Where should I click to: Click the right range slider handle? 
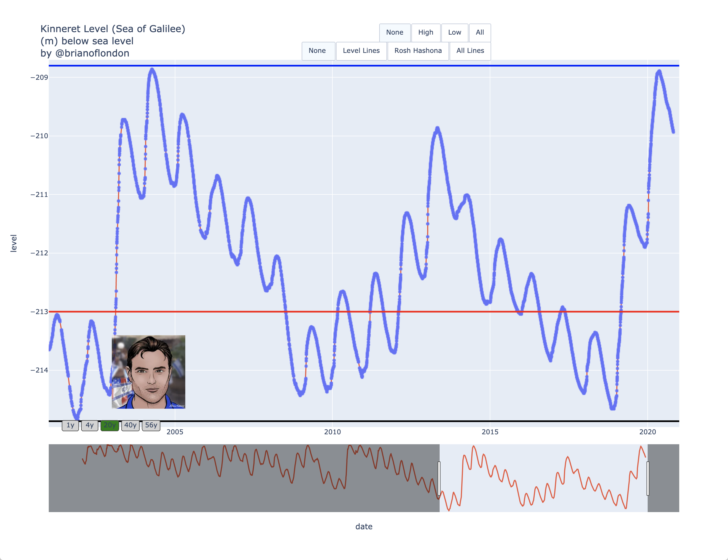click(648, 478)
